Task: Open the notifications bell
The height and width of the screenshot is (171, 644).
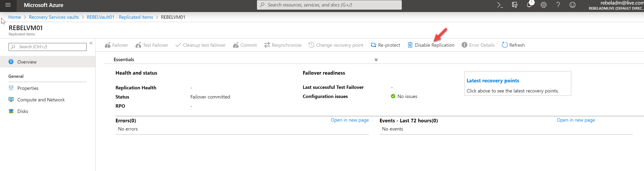Action: 529,5
